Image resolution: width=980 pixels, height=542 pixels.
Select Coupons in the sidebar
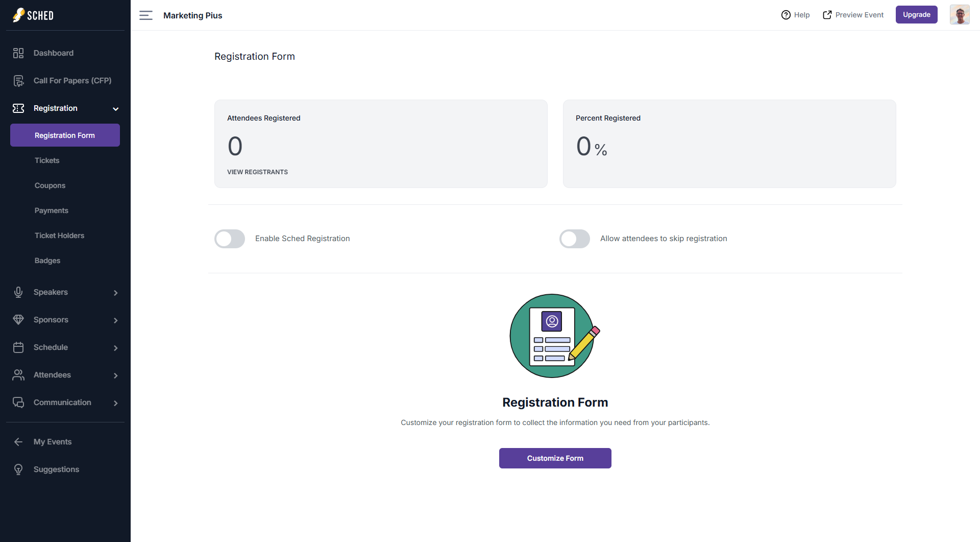(50, 185)
